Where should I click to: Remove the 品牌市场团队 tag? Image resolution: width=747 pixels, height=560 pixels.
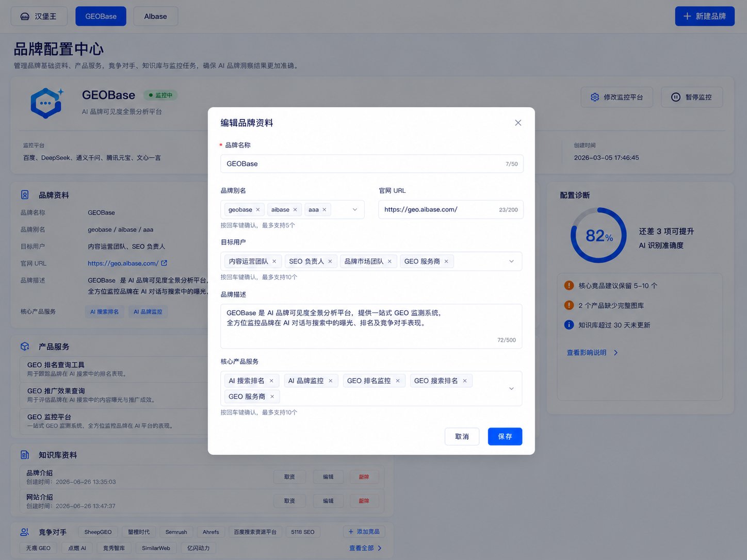click(x=389, y=261)
